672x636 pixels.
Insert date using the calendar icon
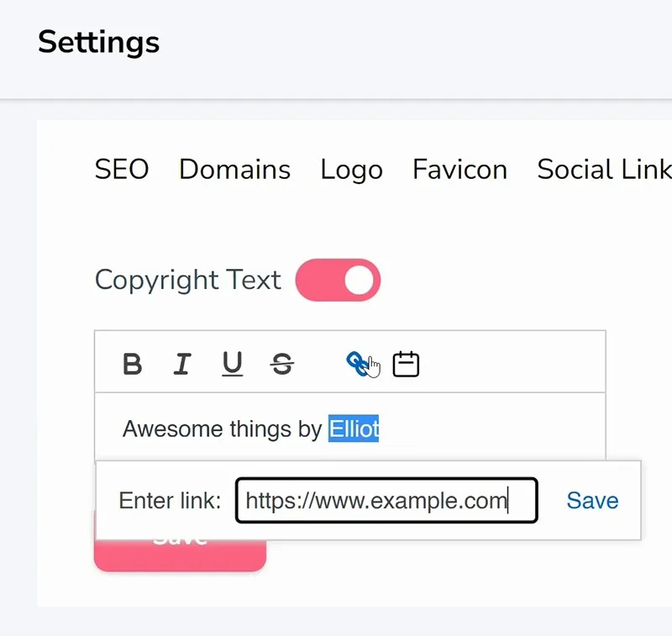(406, 365)
